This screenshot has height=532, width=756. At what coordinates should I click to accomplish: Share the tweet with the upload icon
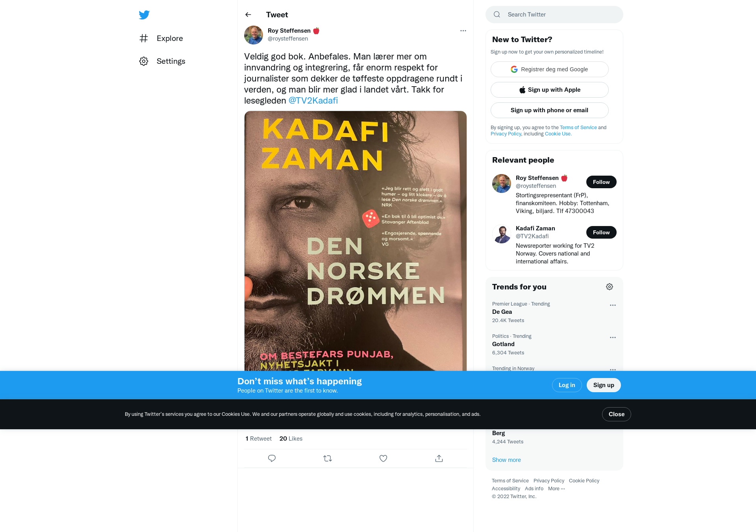[x=439, y=458]
